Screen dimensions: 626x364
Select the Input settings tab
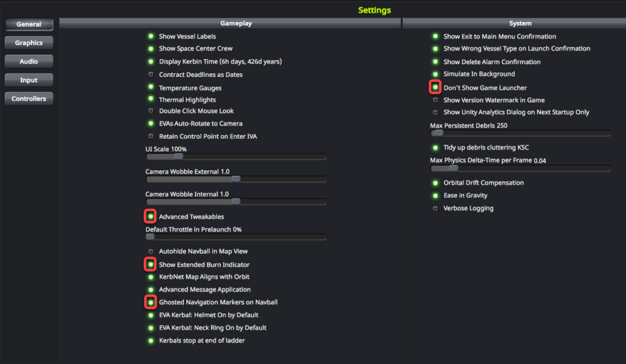pyautogui.click(x=28, y=79)
